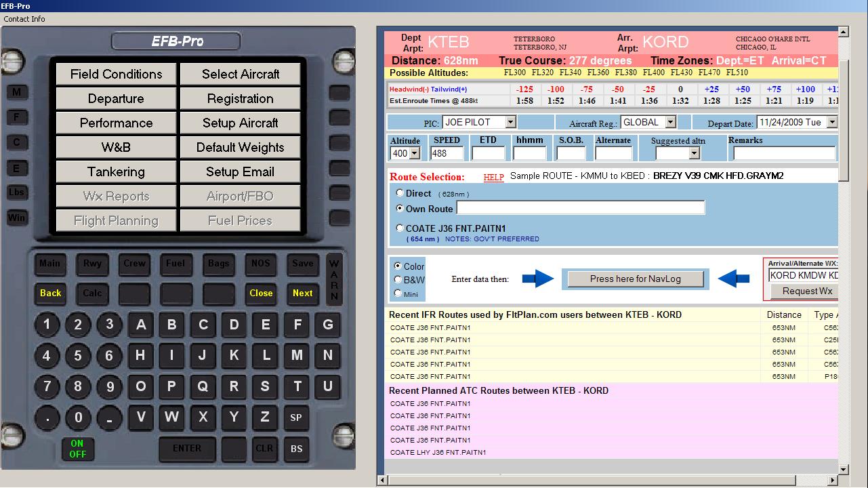Open the Depart Date dropdown
Screen dimensions: 868x488
798,123
